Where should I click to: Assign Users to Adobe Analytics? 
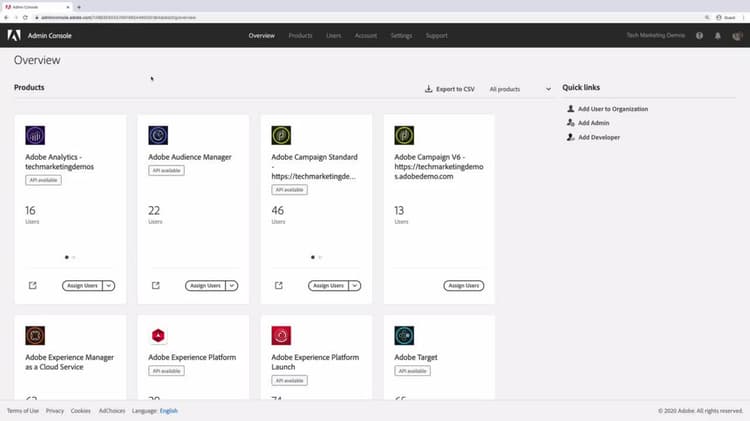[x=82, y=286]
